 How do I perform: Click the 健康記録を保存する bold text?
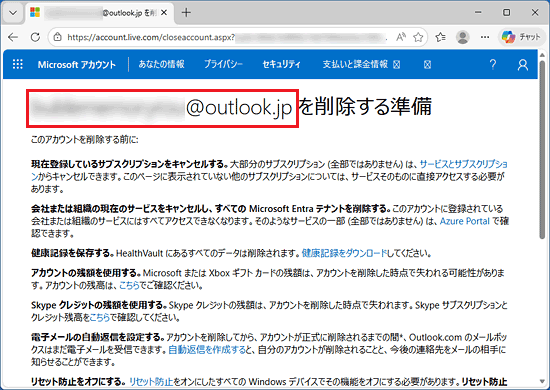(72, 253)
